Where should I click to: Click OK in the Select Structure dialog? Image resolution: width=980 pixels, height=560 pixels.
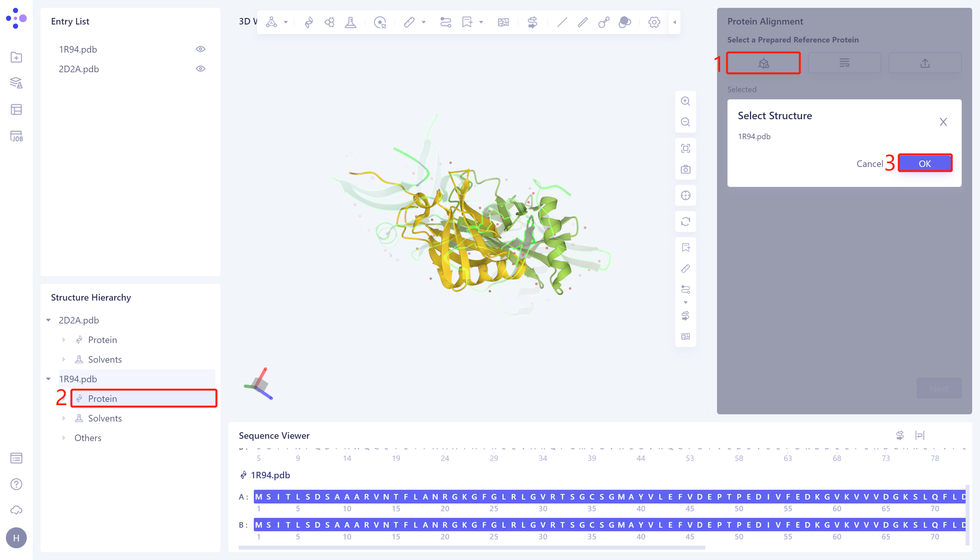point(925,163)
